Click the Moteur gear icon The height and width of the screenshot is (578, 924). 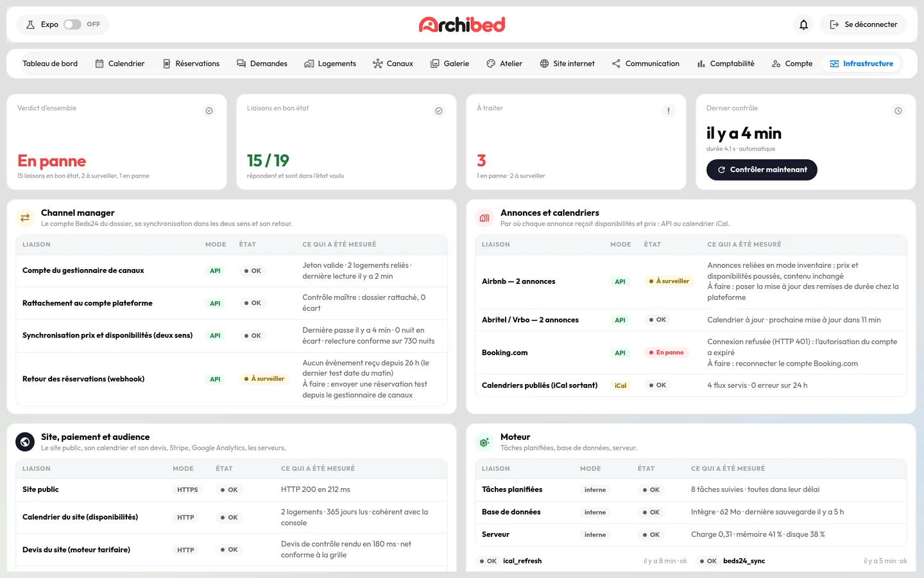pos(484,442)
